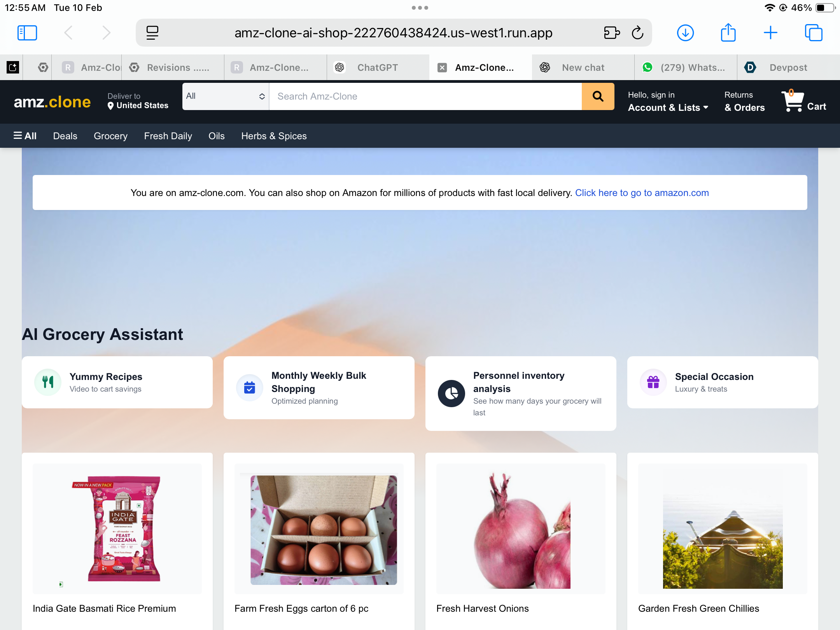Tap the share sheet icon
This screenshot has width=840, height=630.
[728, 33]
